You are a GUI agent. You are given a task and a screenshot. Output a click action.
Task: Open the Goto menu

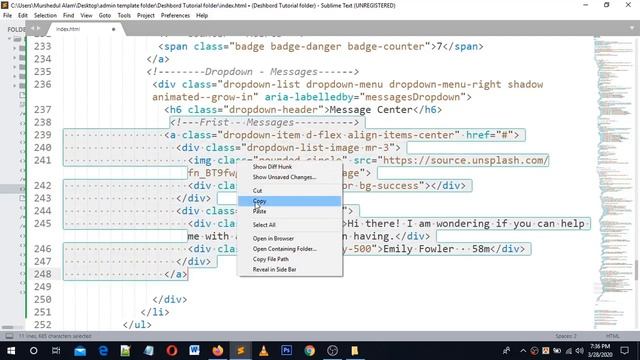tap(105, 16)
